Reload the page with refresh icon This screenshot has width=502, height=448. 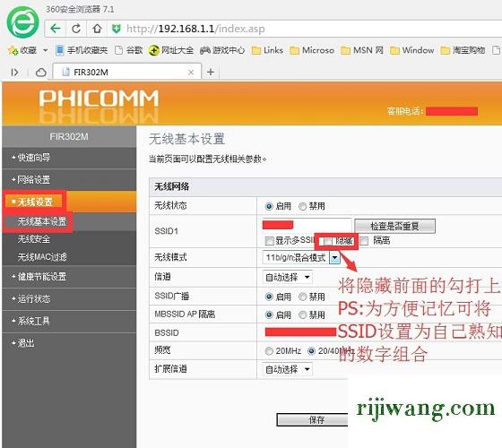(x=76, y=29)
